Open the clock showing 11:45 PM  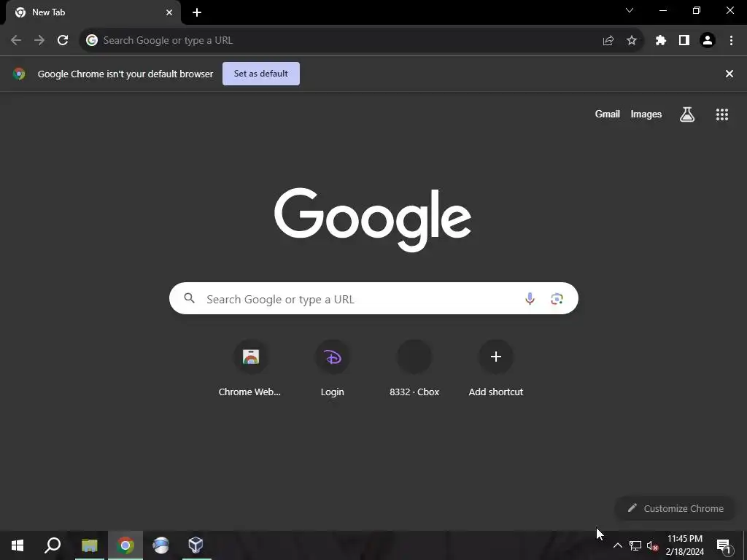coord(684,545)
